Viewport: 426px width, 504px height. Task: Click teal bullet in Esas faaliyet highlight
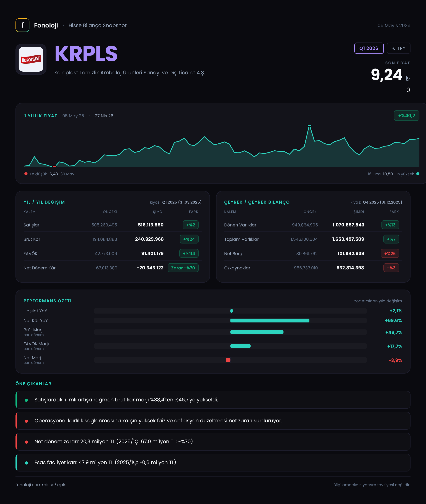(x=26, y=463)
